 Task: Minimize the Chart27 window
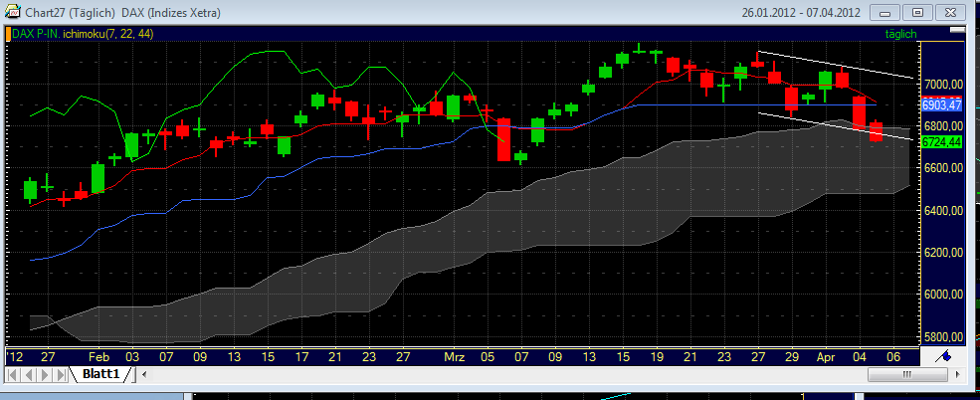pyautogui.click(x=884, y=12)
